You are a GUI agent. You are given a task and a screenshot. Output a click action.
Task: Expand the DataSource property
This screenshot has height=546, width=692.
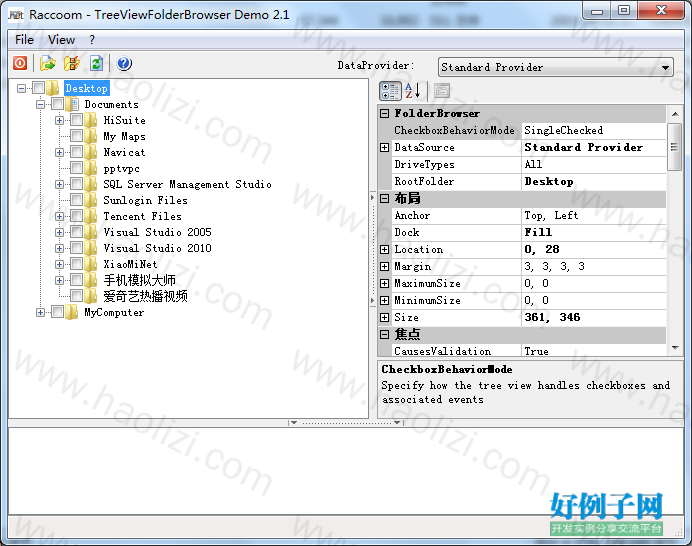[x=384, y=147]
